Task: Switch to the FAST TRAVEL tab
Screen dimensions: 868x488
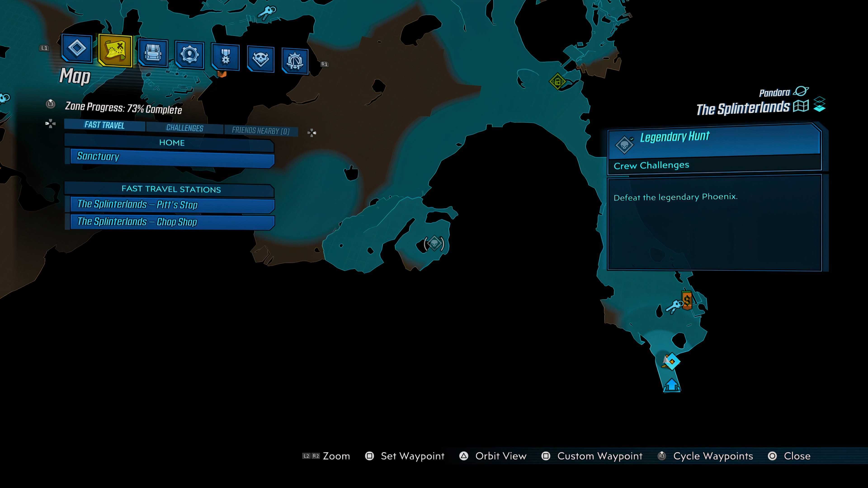Action: [104, 125]
